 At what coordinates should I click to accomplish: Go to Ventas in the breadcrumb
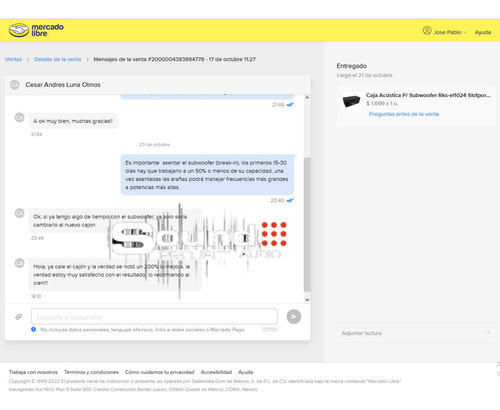tap(13, 59)
